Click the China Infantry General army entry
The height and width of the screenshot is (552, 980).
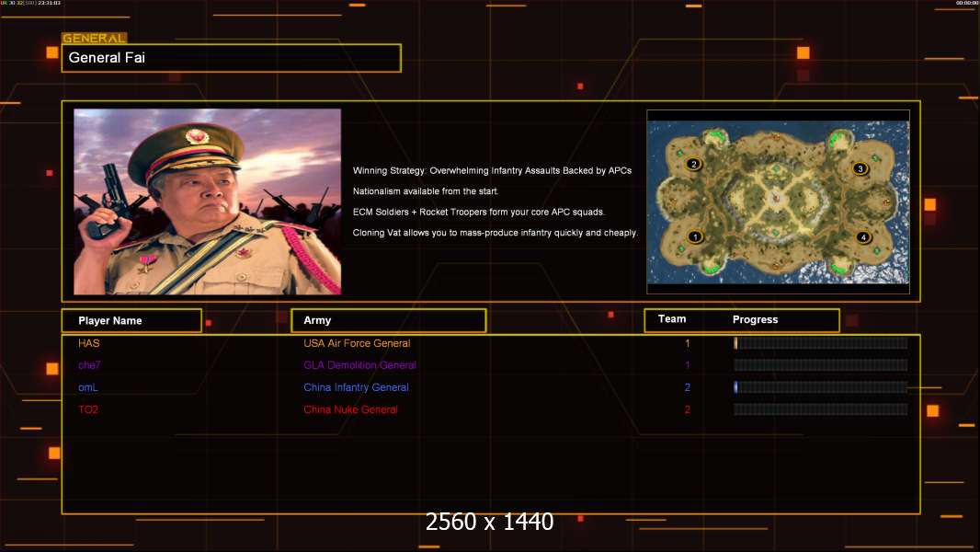point(357,387)
